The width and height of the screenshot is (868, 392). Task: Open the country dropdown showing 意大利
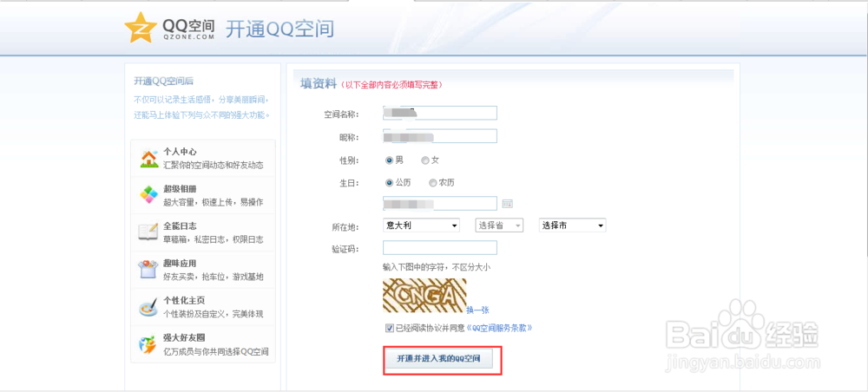tap(421, 225)
